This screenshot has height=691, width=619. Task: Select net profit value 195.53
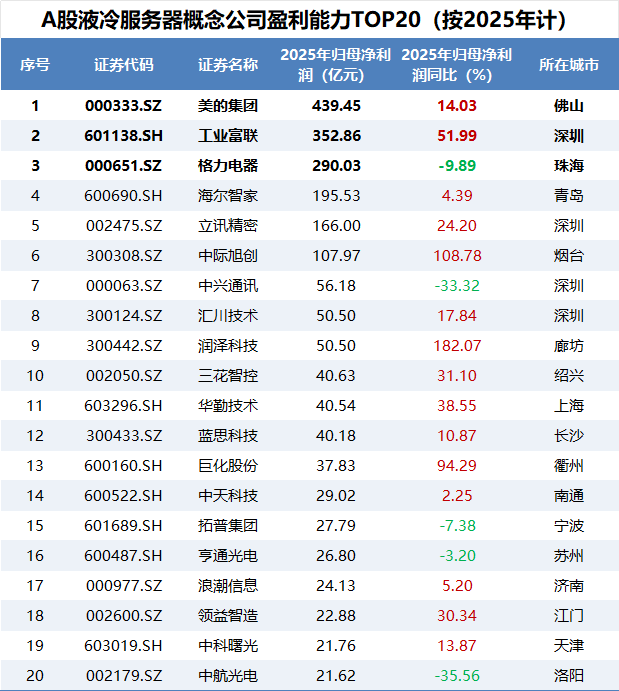click(x=336, y=196)
